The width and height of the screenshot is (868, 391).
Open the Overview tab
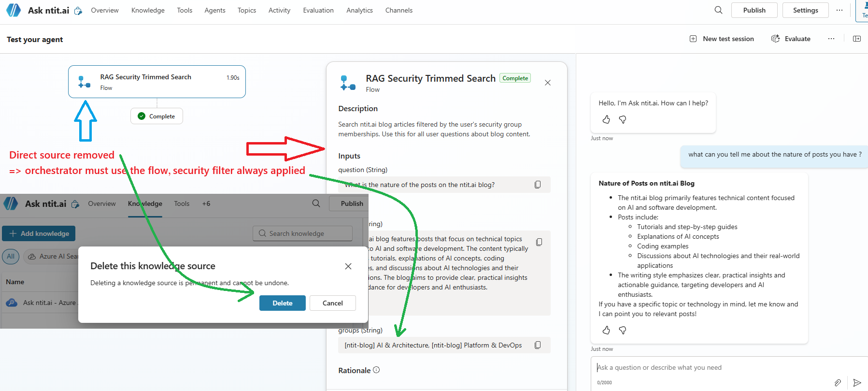[x=105, y=10]
